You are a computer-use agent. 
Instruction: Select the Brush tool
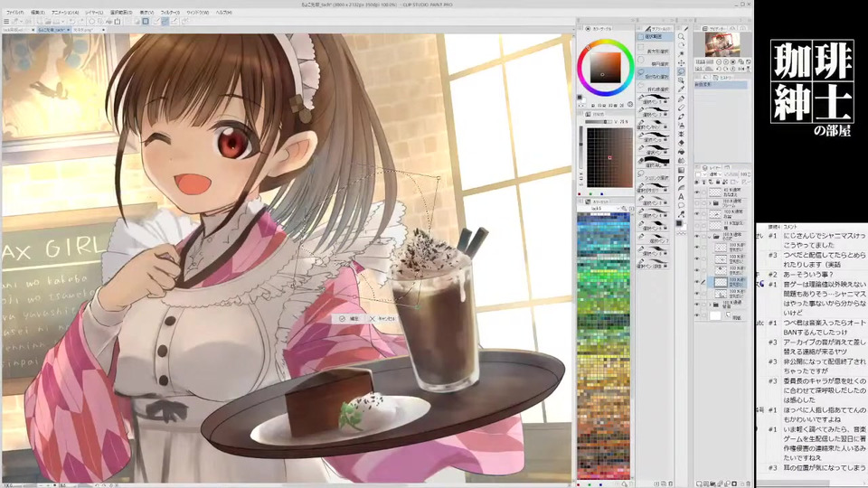coord(681,117)
